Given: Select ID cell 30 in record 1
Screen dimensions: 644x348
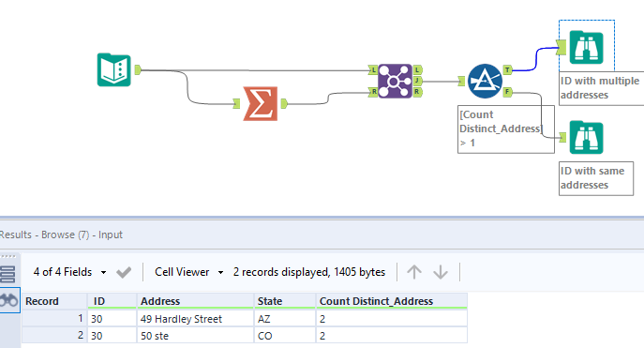Looking at the screenshot, I should click(112, 319).
